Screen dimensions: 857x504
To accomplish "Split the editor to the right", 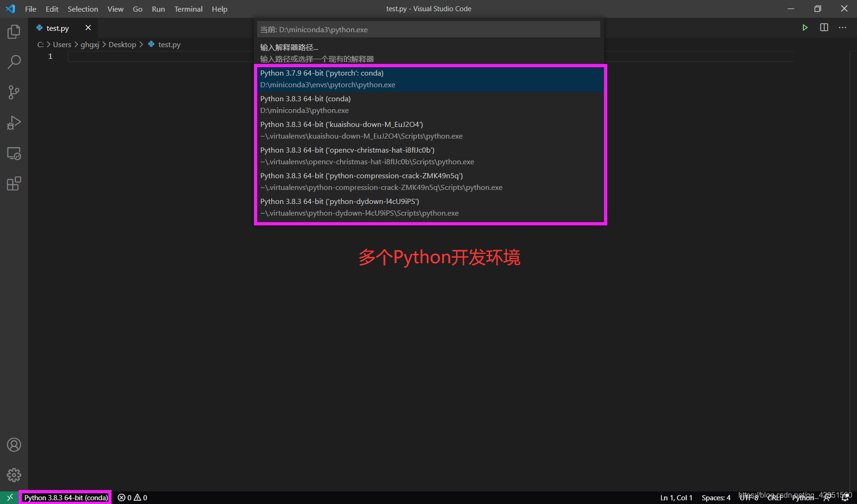I will coord(824,28).
